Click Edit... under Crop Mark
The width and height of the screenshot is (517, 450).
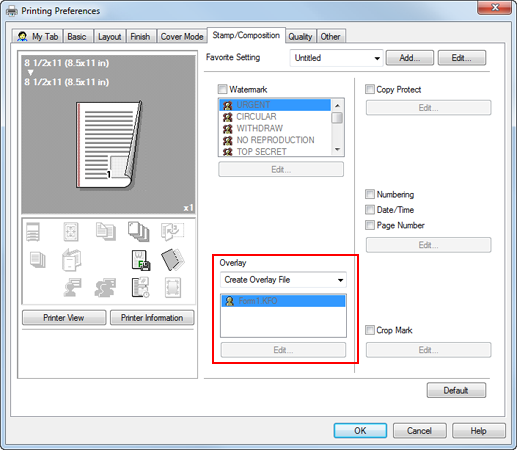click(x=428, y=350)
